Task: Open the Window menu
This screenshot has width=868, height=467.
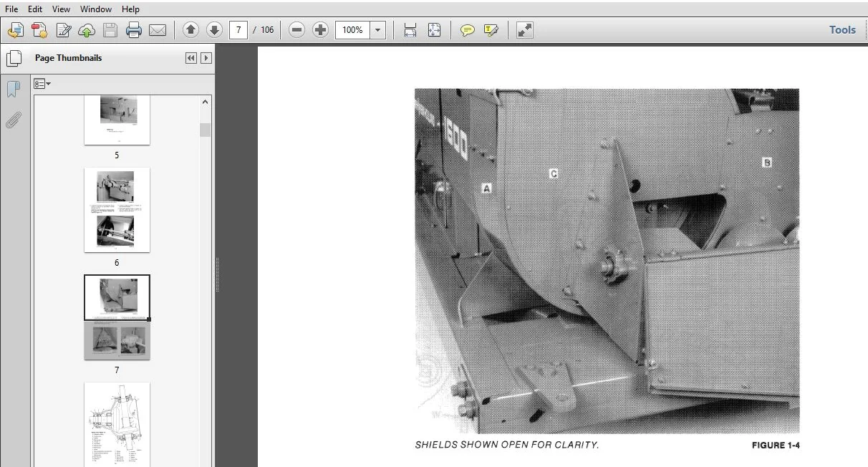Action: (x=96, y=9)
